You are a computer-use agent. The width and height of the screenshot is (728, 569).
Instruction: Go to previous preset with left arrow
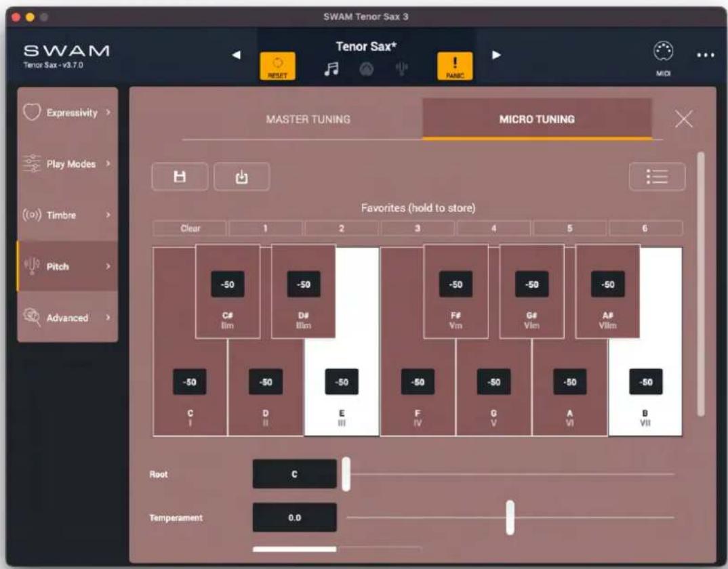[x=237, y=55]
